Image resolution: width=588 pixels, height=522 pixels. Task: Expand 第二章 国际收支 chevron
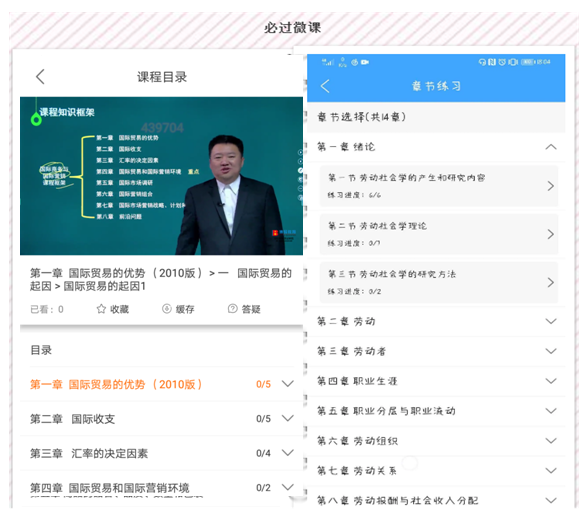click(288, 418)
